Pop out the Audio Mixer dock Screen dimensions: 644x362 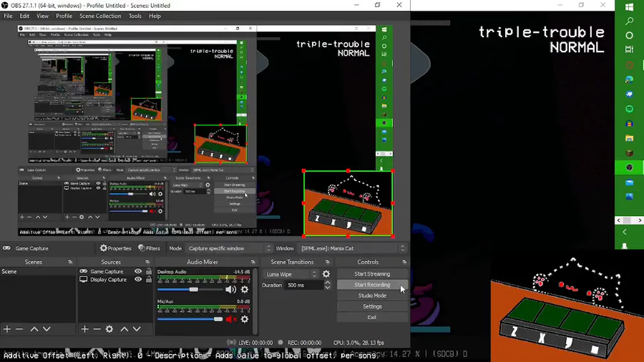click(253, 262)
